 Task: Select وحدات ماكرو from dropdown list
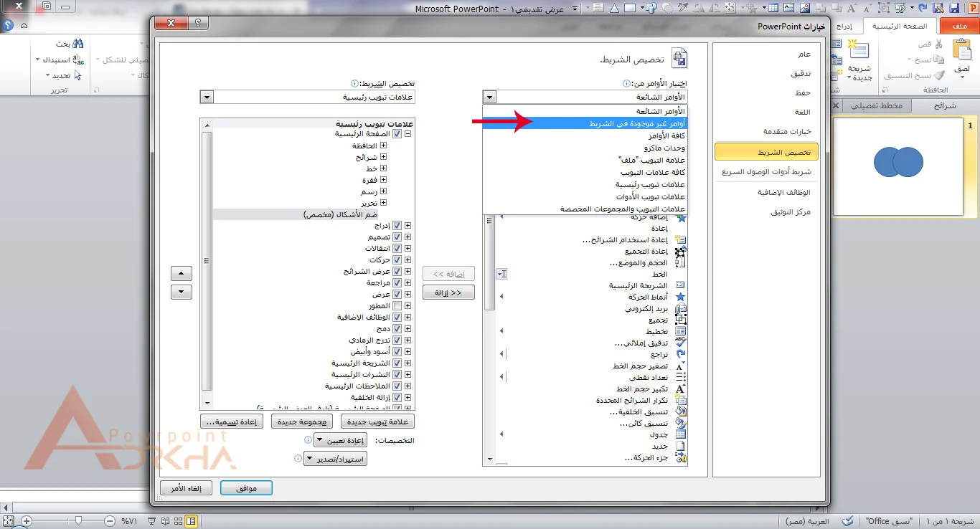pos(585,148)
